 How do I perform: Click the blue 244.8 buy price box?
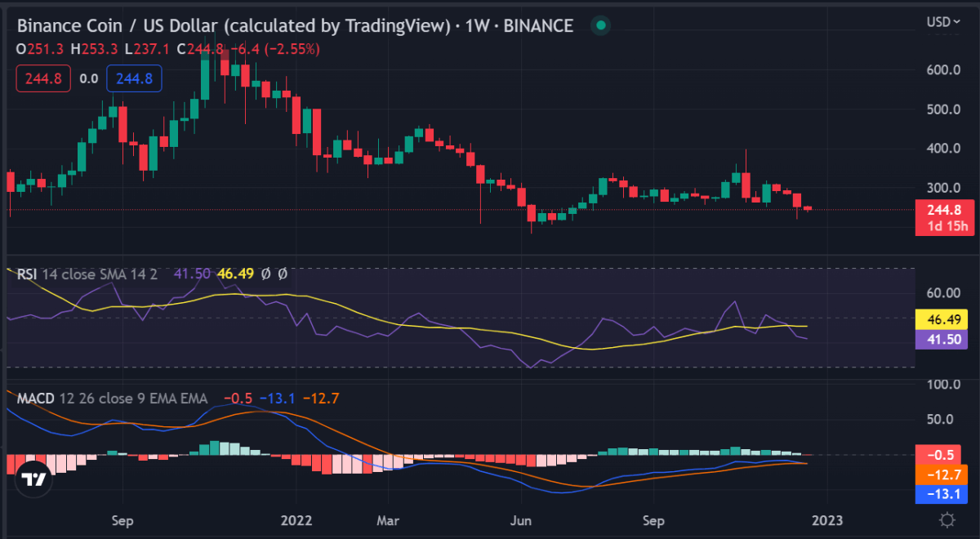(x=134, y=79)
